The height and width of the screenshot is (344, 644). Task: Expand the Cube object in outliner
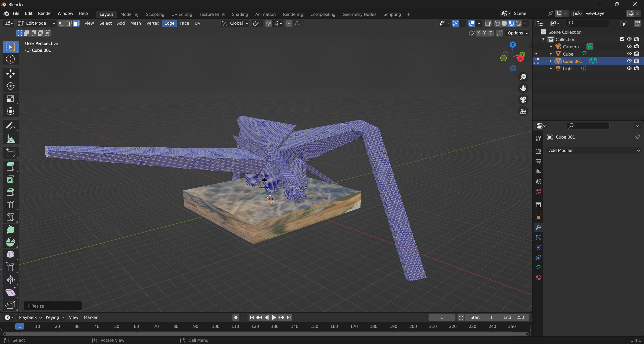click(x=551, y=54)
